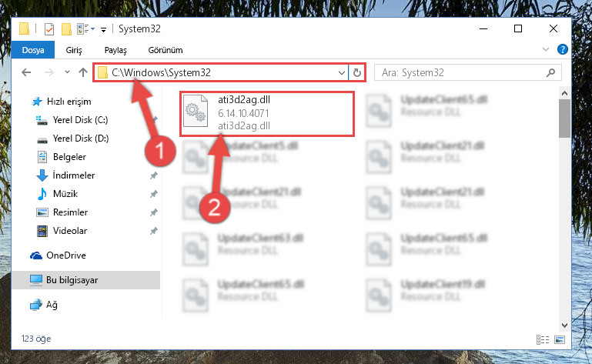This screenshot has height=364, width=592.
Task: Go up one folder level
Action: (x=83, y=72)
